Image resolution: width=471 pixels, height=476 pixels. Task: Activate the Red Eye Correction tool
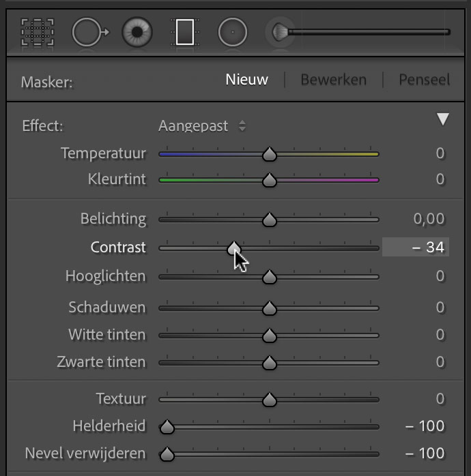[137, 32]
